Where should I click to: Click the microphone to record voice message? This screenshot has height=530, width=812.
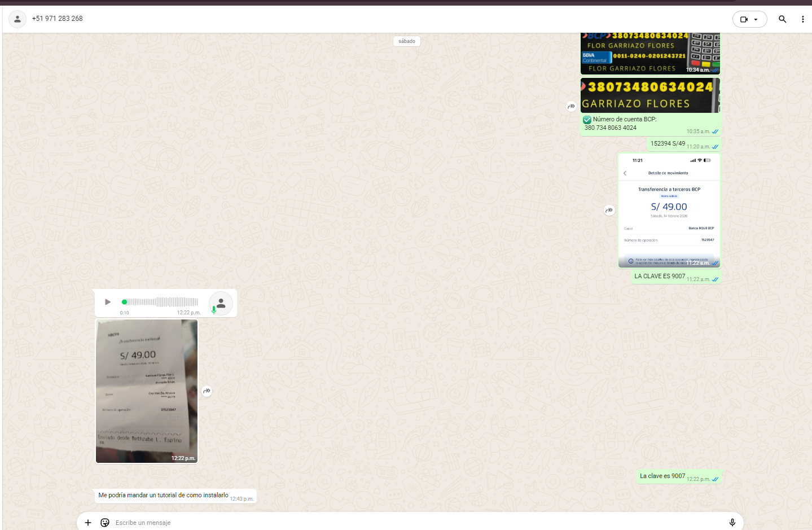[x=732, y=523]
